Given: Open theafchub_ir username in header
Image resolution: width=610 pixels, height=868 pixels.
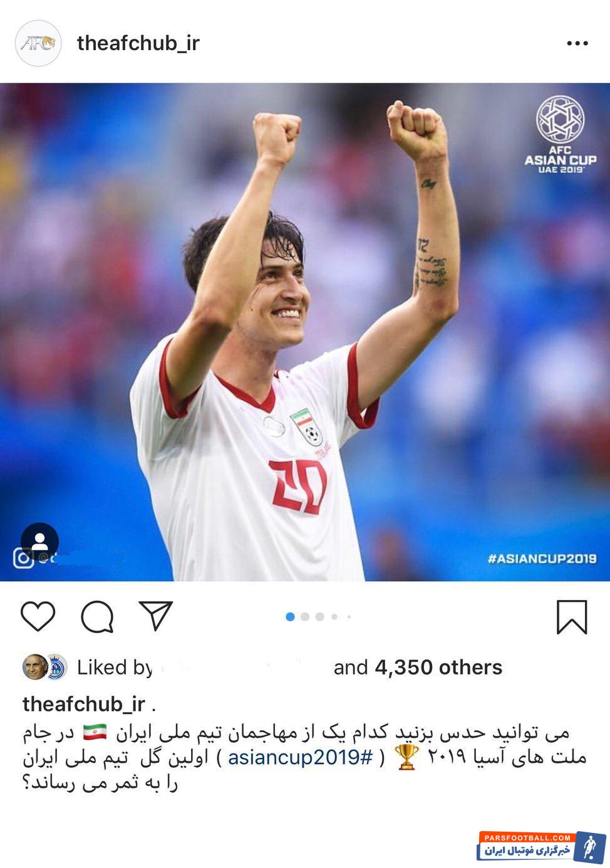Looking at the screenshot, I should [x=138, y=43].
